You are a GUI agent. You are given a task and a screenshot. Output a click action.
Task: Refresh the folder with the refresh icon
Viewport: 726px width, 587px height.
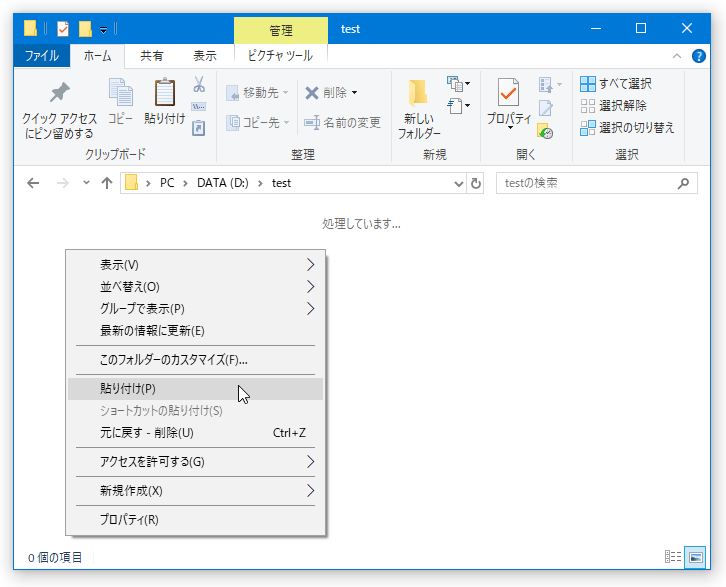coord(476,184)
